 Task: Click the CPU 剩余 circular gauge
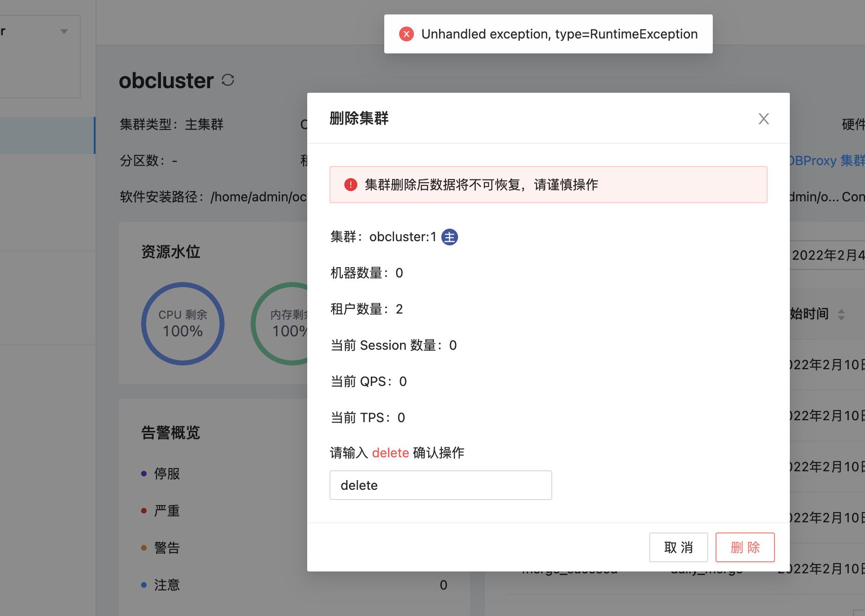[182, 324]
